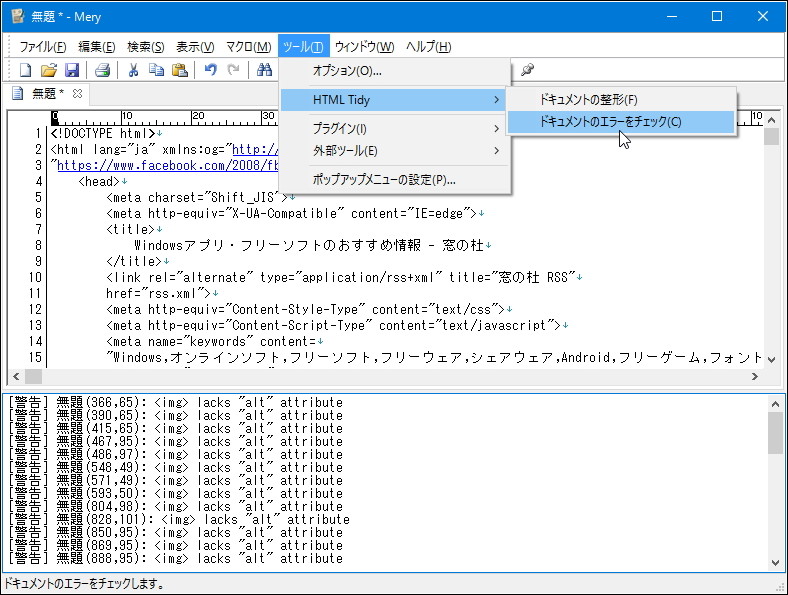Viewport: 788px width, 595px height.
Task: Click the New document toolbar icon
Action: (25, 70)
